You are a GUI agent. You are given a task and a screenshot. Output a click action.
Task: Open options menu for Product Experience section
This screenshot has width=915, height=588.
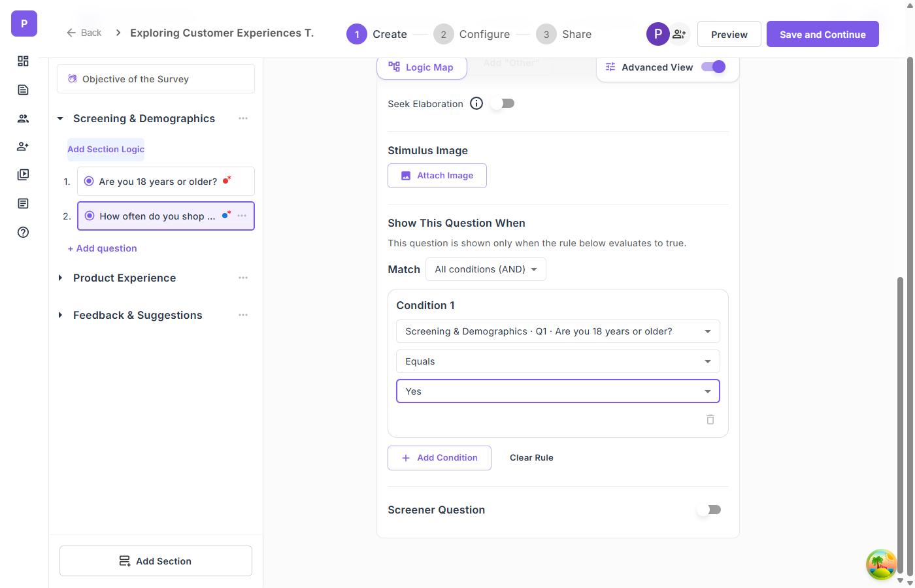click(x=243, y=278)
